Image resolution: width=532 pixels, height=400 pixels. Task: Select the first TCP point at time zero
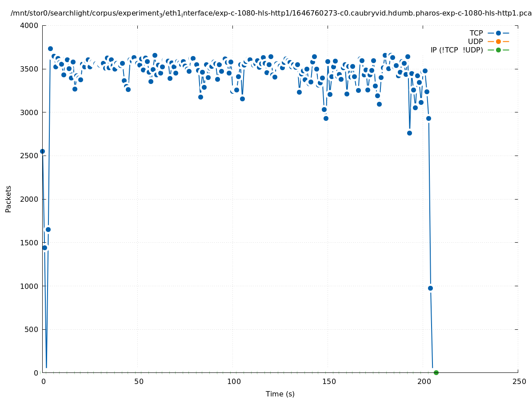(x=43, y=151)
